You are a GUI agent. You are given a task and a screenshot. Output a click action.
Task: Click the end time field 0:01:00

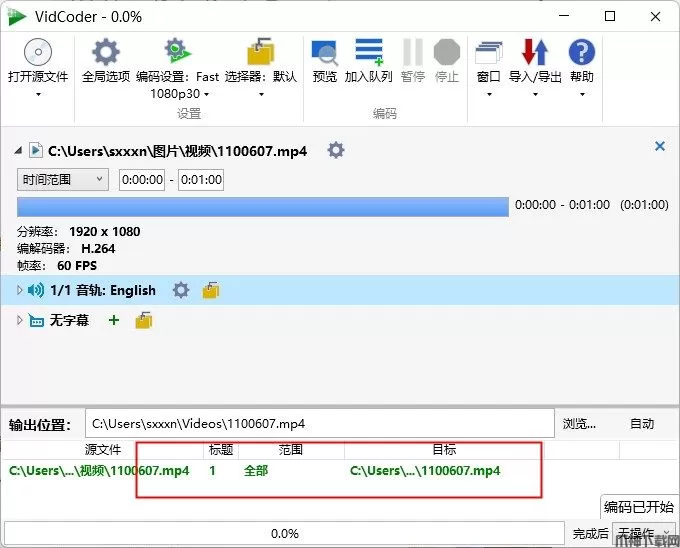[201, 179]
